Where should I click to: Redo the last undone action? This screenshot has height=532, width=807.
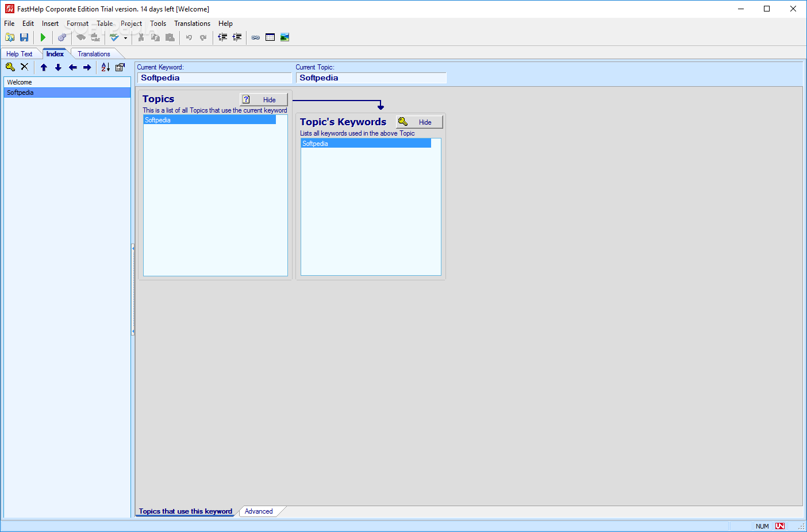pos(203,37)
